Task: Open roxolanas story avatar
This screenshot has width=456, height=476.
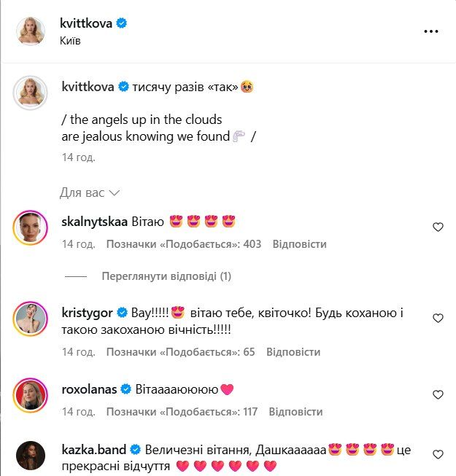Action: pyautogui.click(x=31, y=395)
